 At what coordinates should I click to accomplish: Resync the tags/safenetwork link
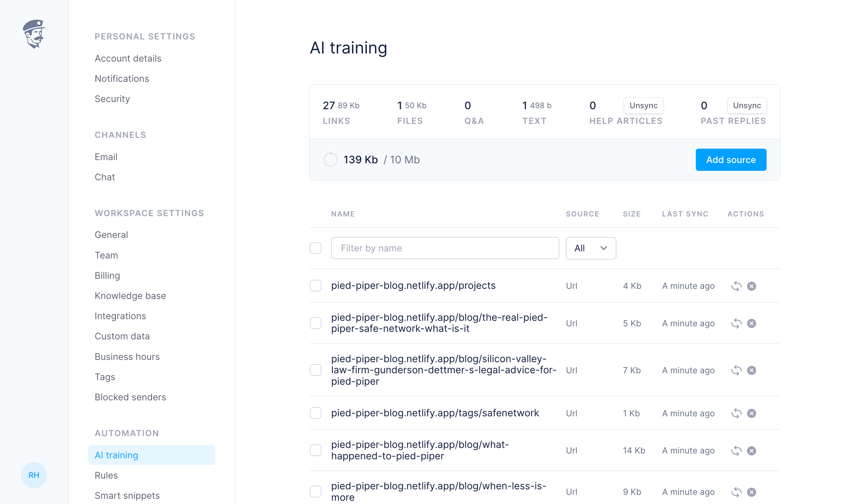736,413
